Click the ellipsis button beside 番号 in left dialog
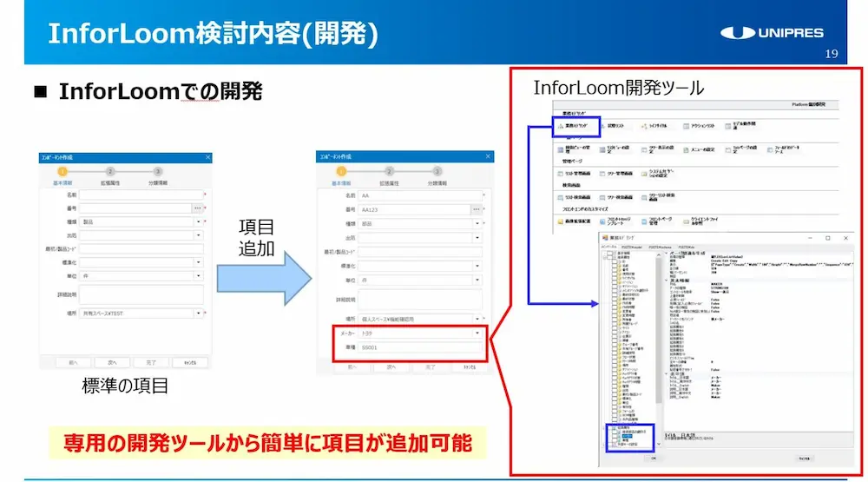868x482 pixels. click(198, 208)
